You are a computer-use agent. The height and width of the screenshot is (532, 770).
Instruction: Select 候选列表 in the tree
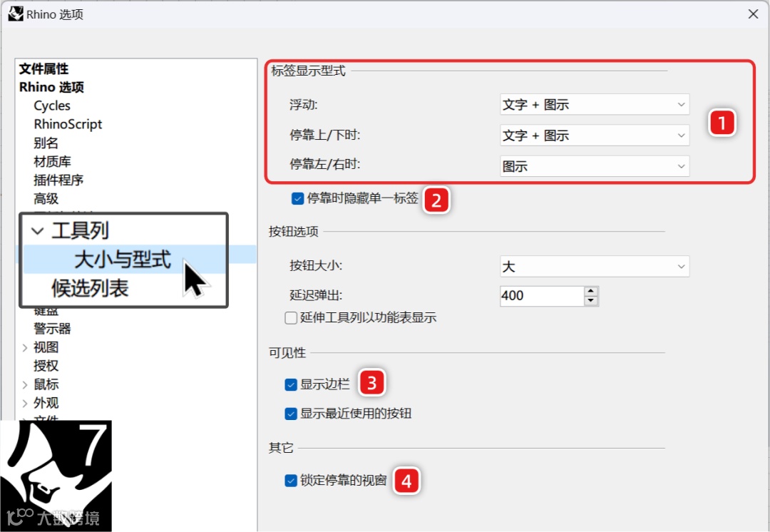[x=90, y=288]
